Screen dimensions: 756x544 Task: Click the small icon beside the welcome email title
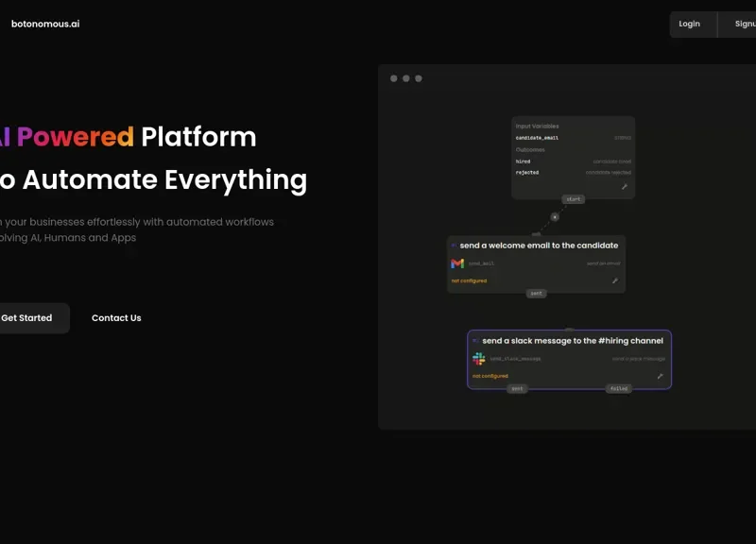[454, 245]
